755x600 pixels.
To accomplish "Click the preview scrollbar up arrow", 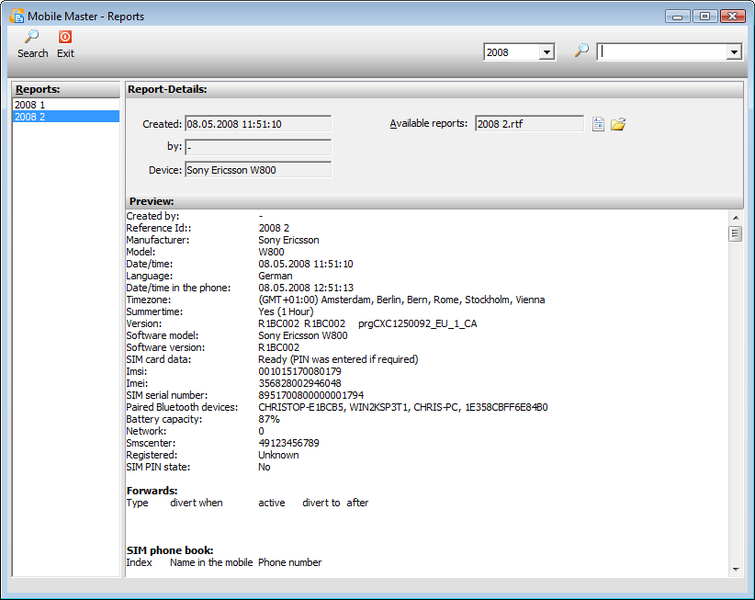I will pos(735,217).
